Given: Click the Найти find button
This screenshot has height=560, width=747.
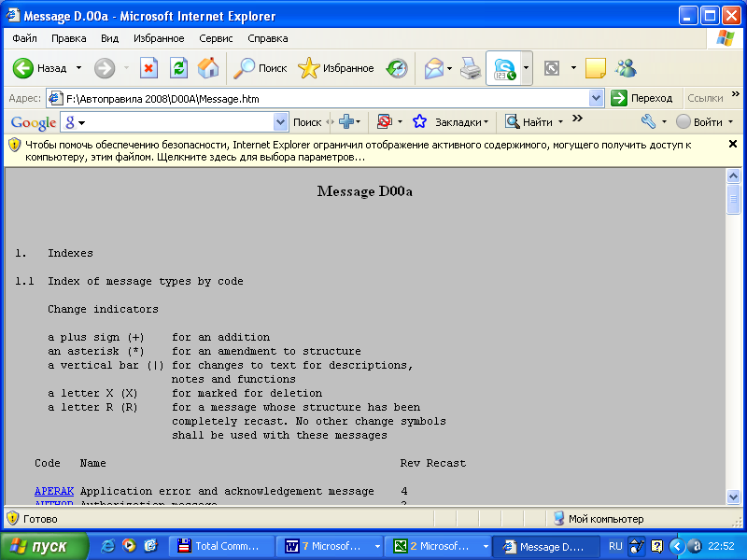Looking at the screenshot, I should pos(529,122).
